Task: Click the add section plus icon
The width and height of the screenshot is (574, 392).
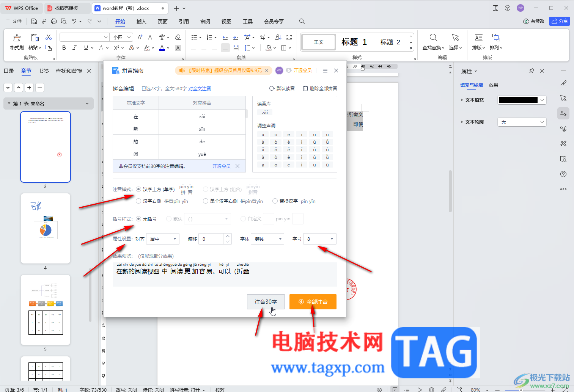Action: coord(29,88)
